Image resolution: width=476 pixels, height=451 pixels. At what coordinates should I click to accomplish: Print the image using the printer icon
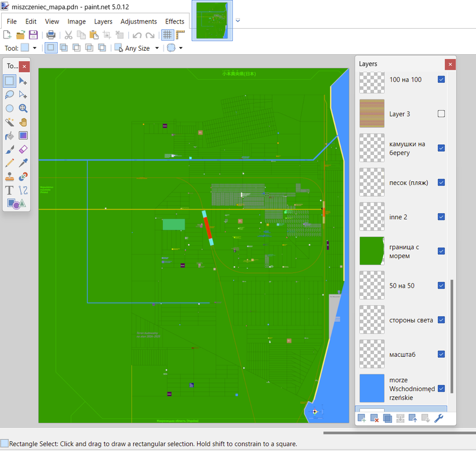(x=51, y=35)
